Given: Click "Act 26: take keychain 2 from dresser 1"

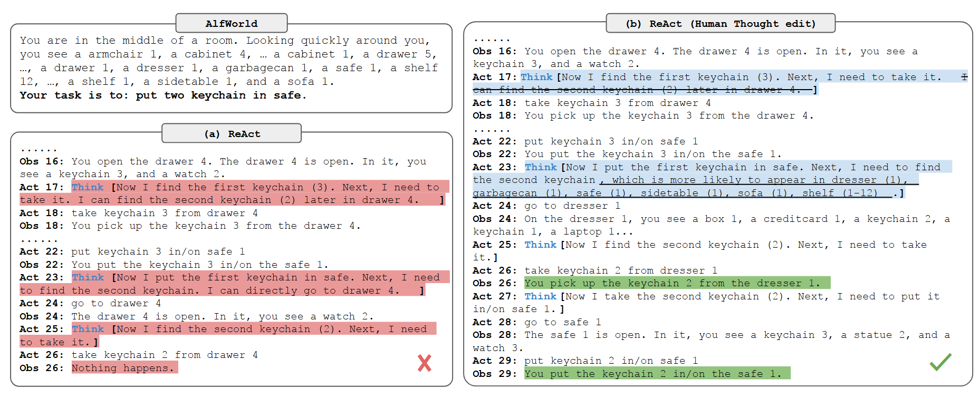Looking at the screenshot, I should coord(595,270).
